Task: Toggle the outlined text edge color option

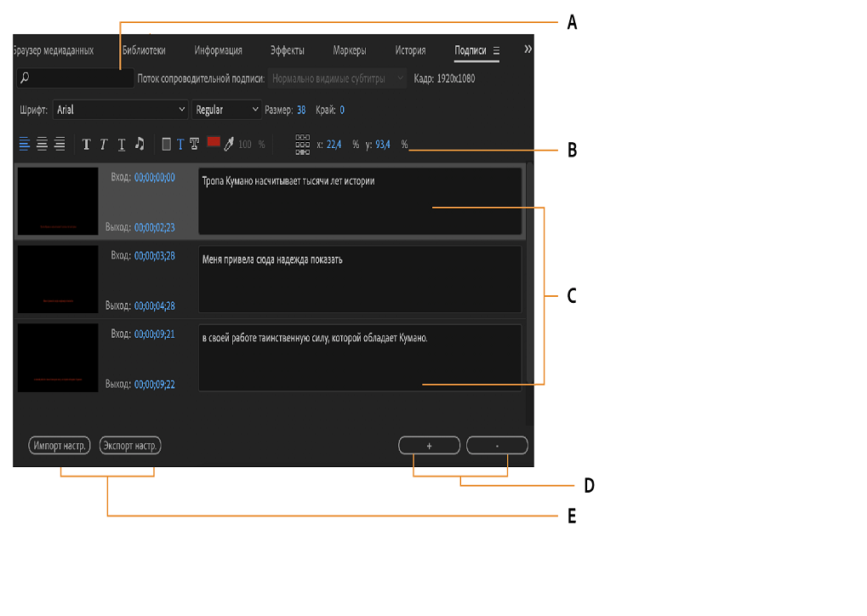Action: tap(195, 145)
